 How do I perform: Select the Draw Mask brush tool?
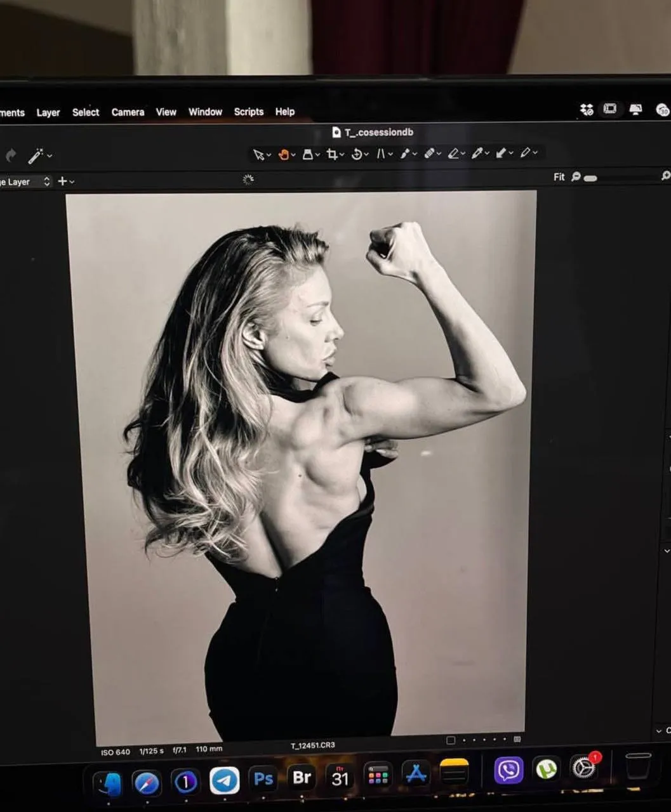pyautogui.click(x=405, y=154)
